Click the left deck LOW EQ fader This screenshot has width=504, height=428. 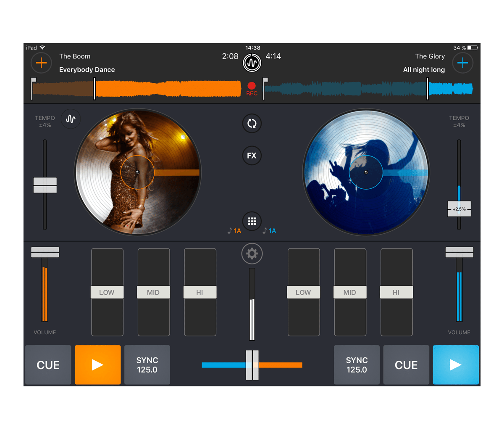pyautogui.click(x=107, y=292)
